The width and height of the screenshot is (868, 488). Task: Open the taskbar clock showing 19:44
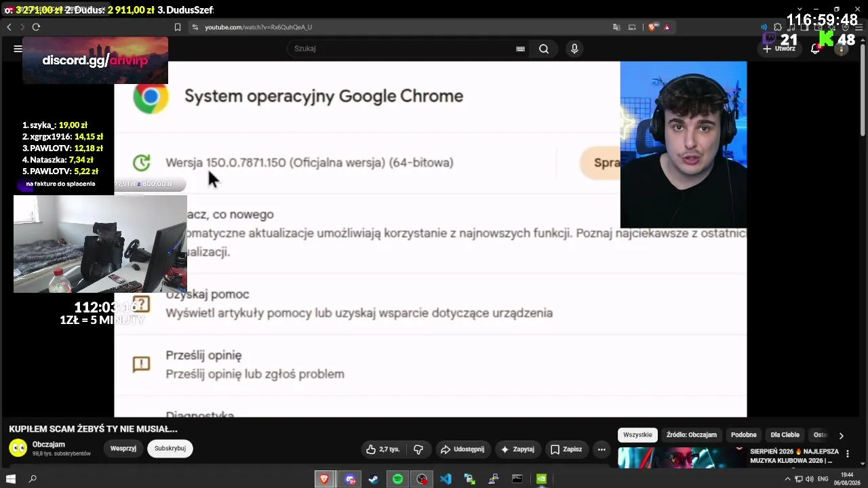pos(847,479)
